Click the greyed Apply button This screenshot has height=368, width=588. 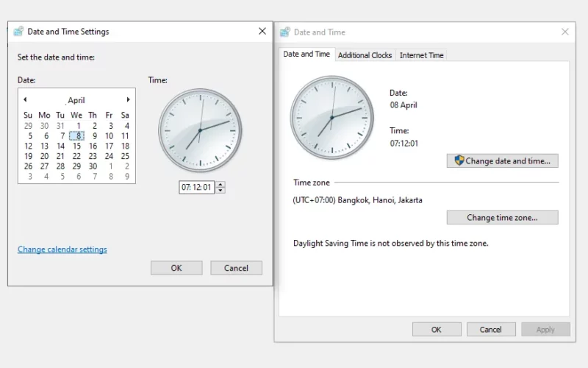pos(545,329)
